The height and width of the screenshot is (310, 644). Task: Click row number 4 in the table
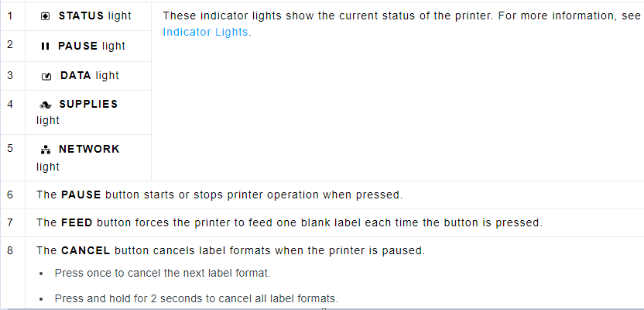coord(10,103)
